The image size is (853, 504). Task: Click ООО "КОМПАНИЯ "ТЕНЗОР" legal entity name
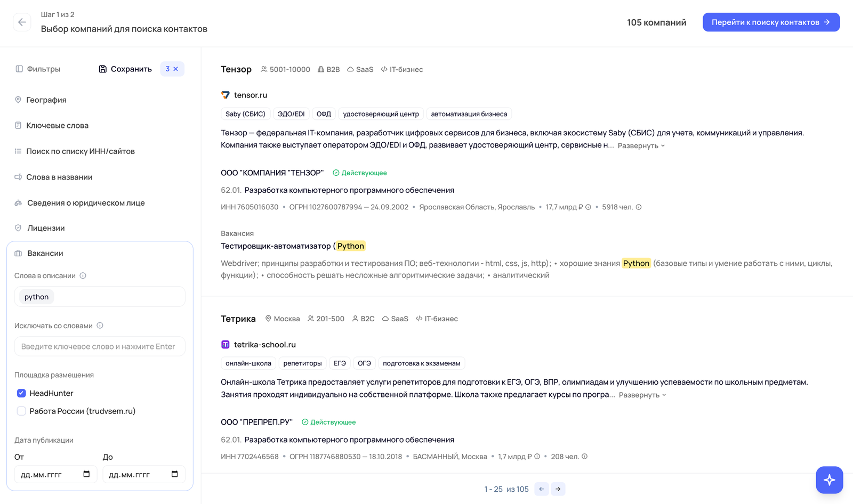pos(272,173)
